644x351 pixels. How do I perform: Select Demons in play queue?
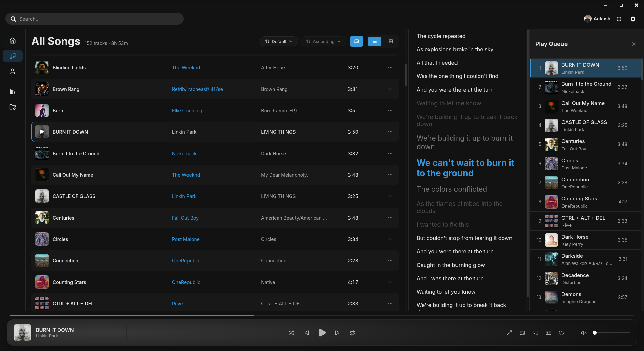pyautogui.click(x=585, y=297)
